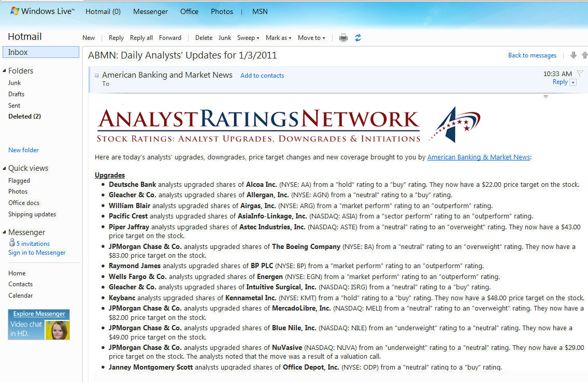Open Shipping updates quick view
The width and height of the screenshot is (588, 382).
tap(32, 215)
